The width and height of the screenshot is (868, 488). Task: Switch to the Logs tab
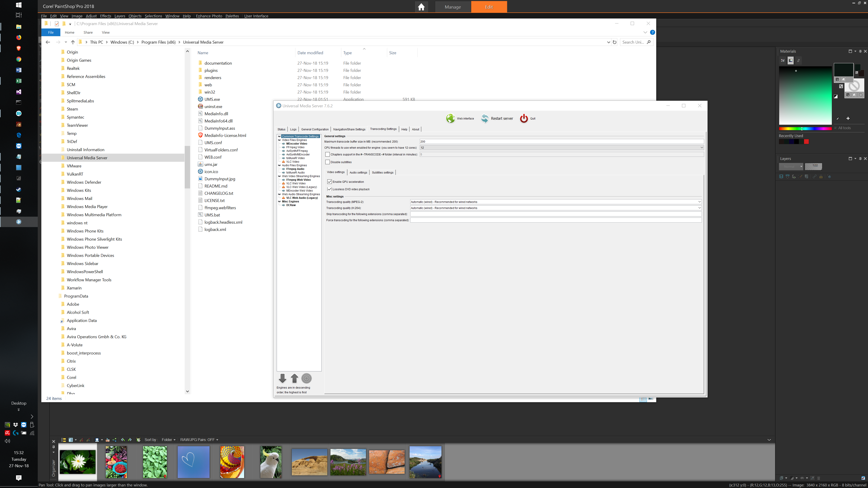coord(293,129)
